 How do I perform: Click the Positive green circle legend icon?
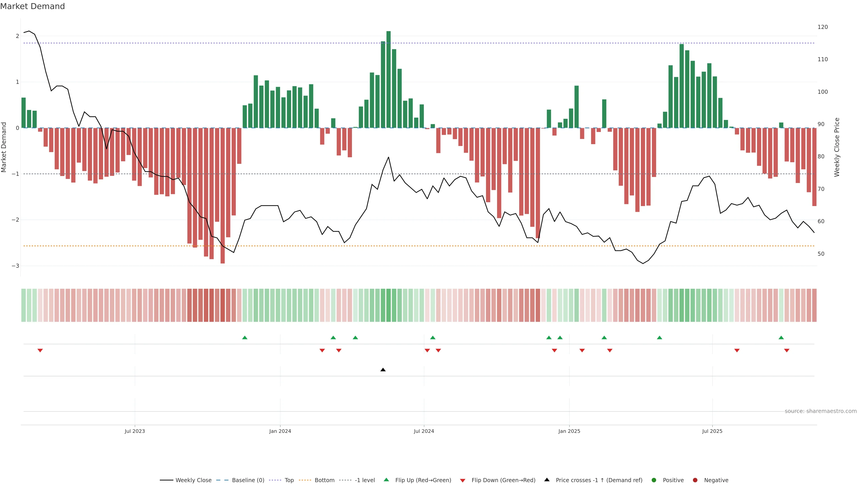(x=654, y=480)
